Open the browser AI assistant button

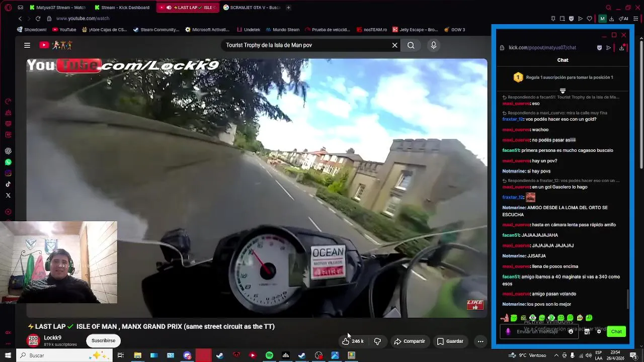pyautogui.click(x=624, y=19)
